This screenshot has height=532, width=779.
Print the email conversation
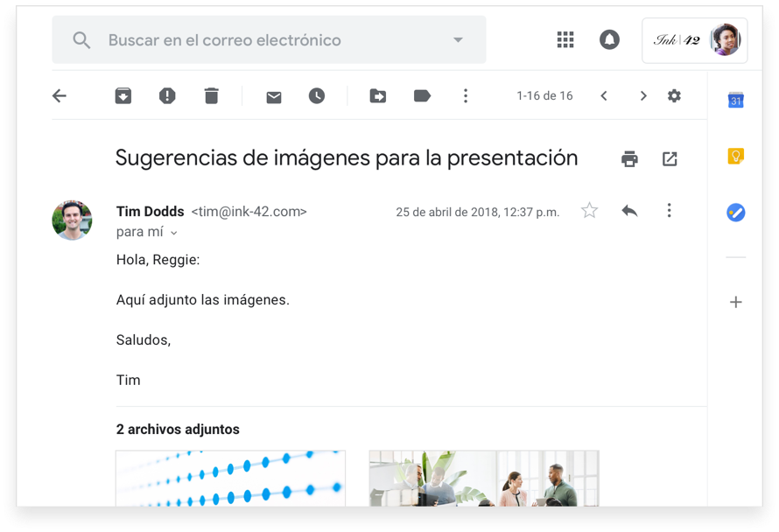click(x=629, y=158)
